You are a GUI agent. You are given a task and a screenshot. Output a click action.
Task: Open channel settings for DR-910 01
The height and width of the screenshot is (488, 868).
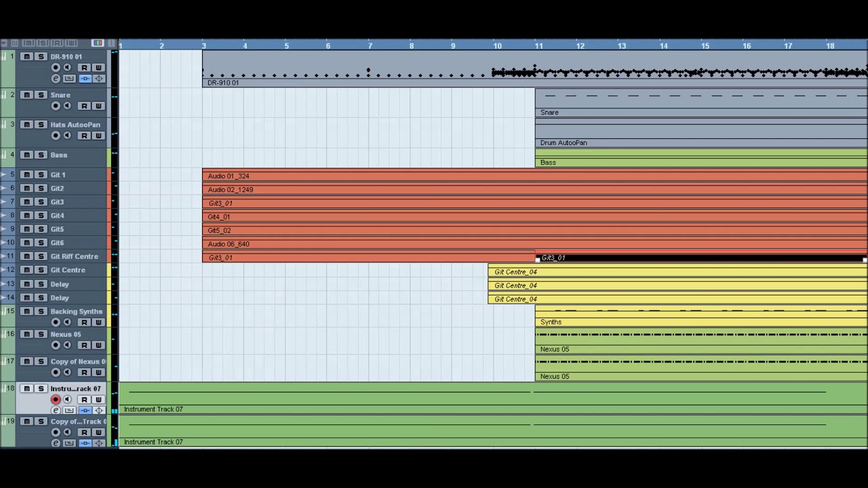(56, 79)
